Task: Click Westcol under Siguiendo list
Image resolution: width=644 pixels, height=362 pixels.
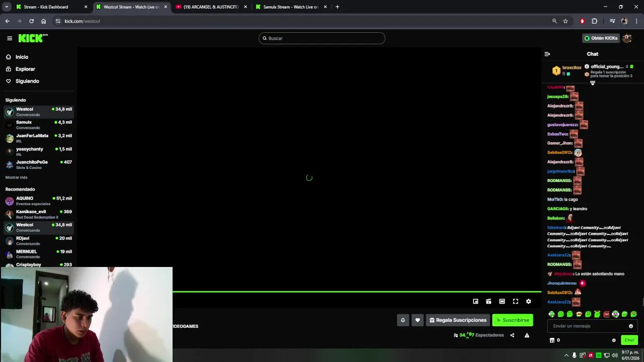Action: (x=39, y=112)
